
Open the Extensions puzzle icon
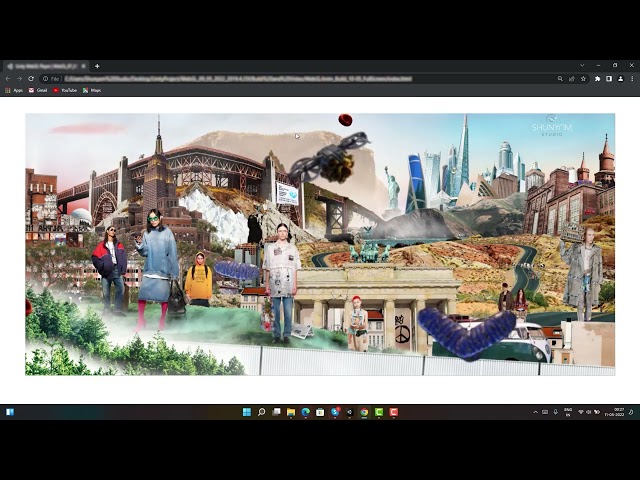coord(597,79)
